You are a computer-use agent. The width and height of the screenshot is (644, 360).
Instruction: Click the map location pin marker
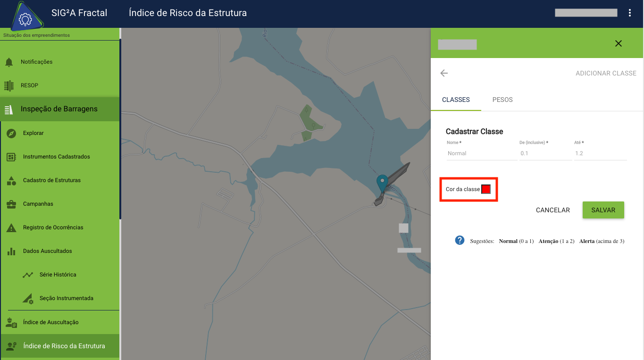coord(382,184)
